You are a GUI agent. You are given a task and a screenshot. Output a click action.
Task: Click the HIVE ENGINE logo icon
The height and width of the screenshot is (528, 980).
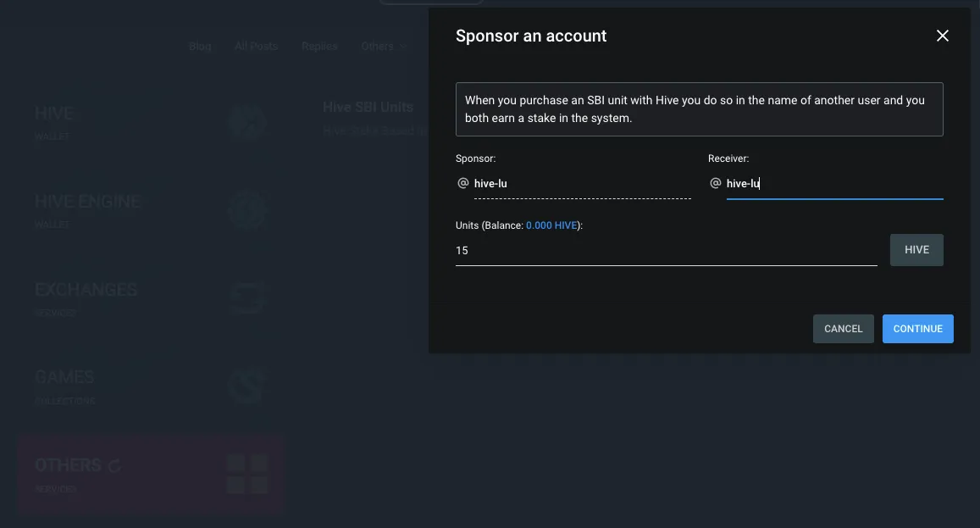pyautogui.click(x=247, y=210)
